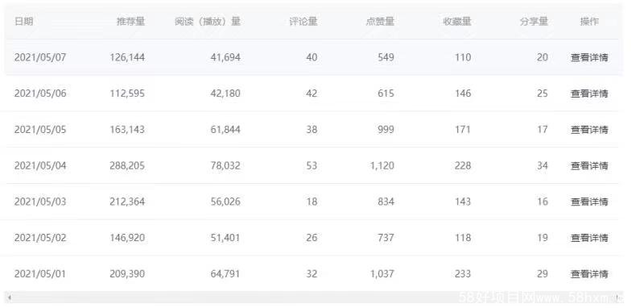Click likes value 615

coord(386,94)
